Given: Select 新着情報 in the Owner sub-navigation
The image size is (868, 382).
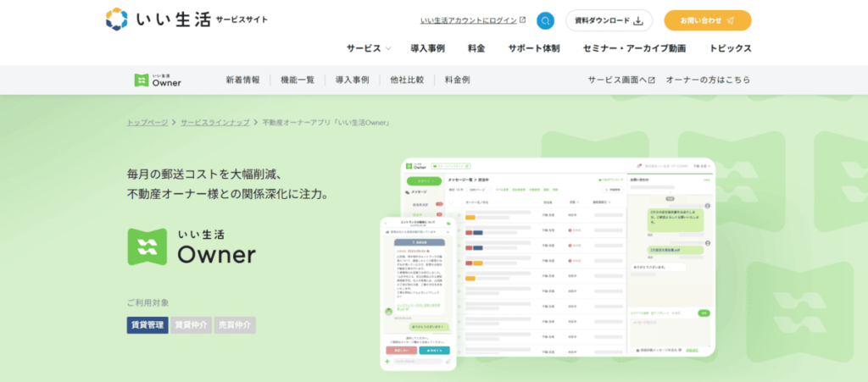Looking at the screenshot, I should pyautogui.click(x=242, y=80).
